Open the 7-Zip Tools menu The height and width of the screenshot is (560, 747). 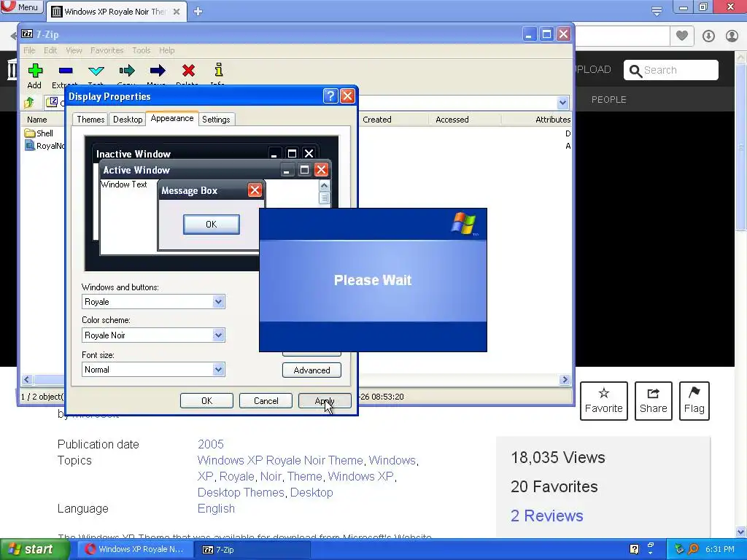click(141, 50)
